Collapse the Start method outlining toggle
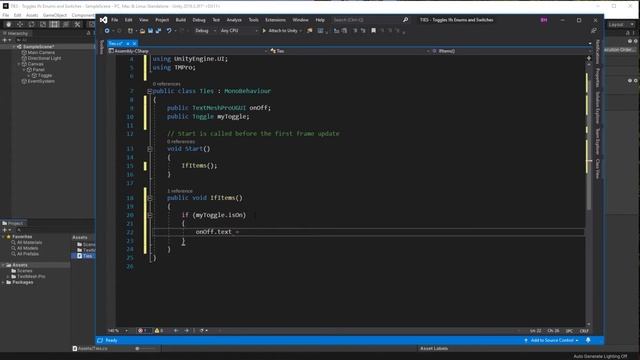 [149, 149]
